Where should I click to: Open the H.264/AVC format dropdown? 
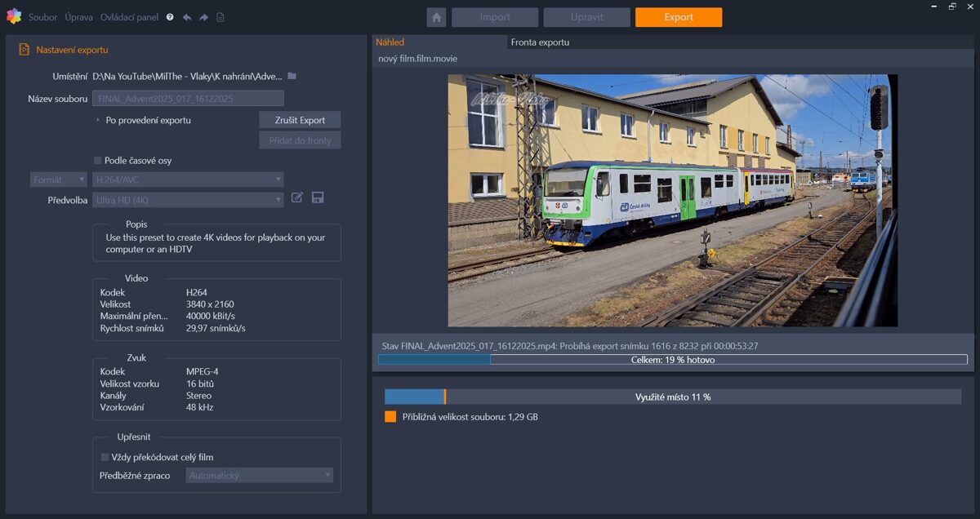click(188, 180)
